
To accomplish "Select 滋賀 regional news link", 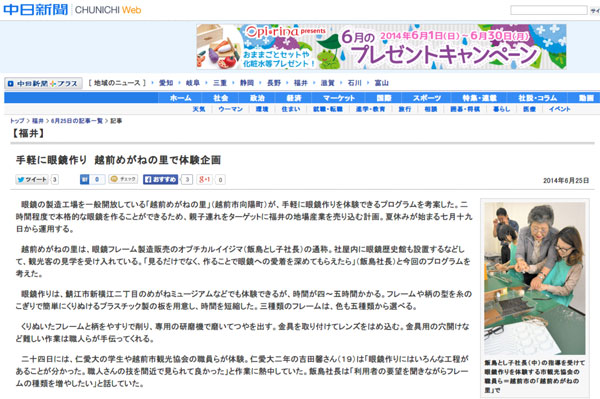I will pyautogui.click(x=328, y=83).
